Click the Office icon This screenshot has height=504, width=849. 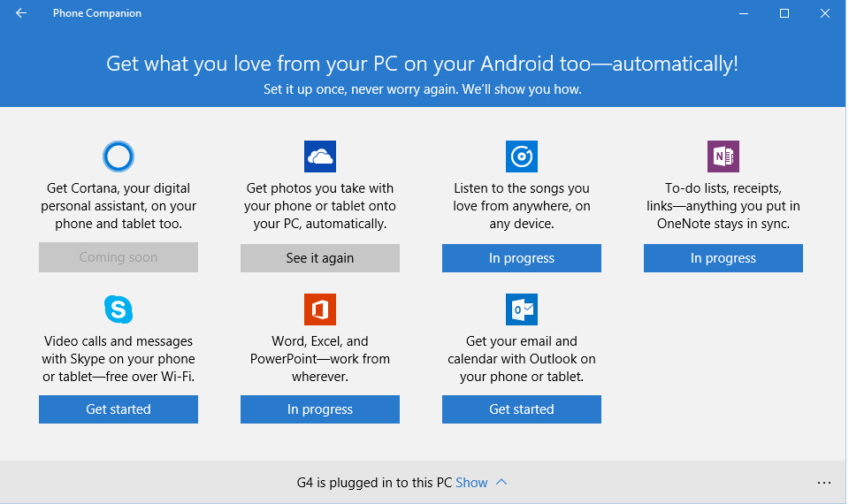(320, 309)
